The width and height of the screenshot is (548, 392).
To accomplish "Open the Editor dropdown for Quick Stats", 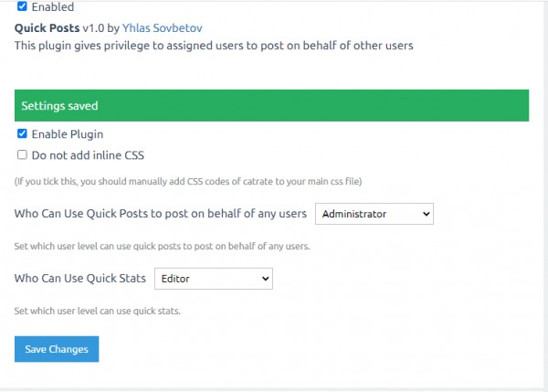I will pyautogui.click(x=213, y=278).
